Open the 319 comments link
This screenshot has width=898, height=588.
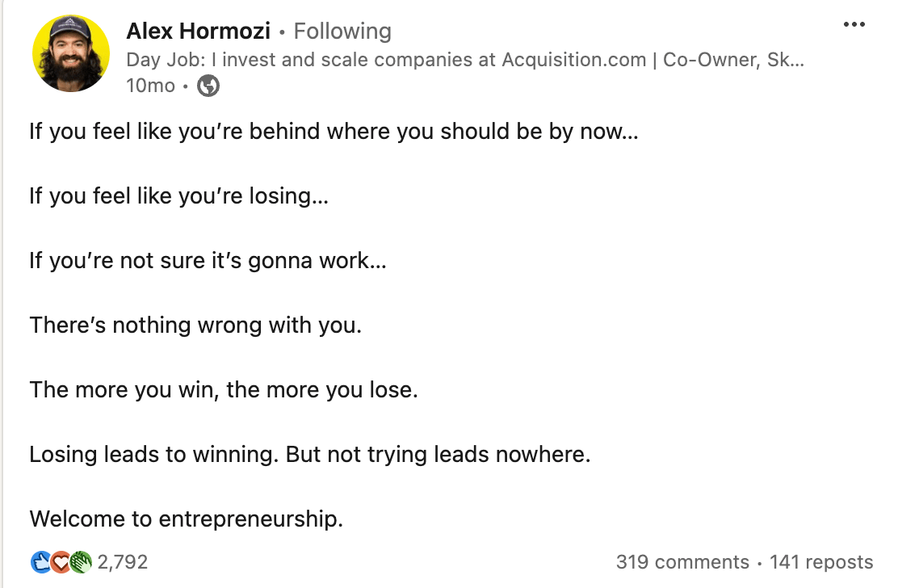click(682, 561)
